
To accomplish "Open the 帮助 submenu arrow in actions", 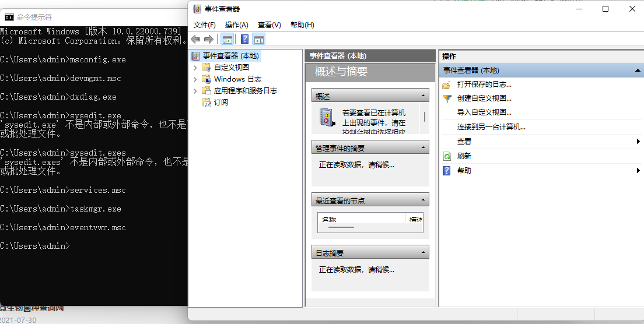I will coord(638,170).
